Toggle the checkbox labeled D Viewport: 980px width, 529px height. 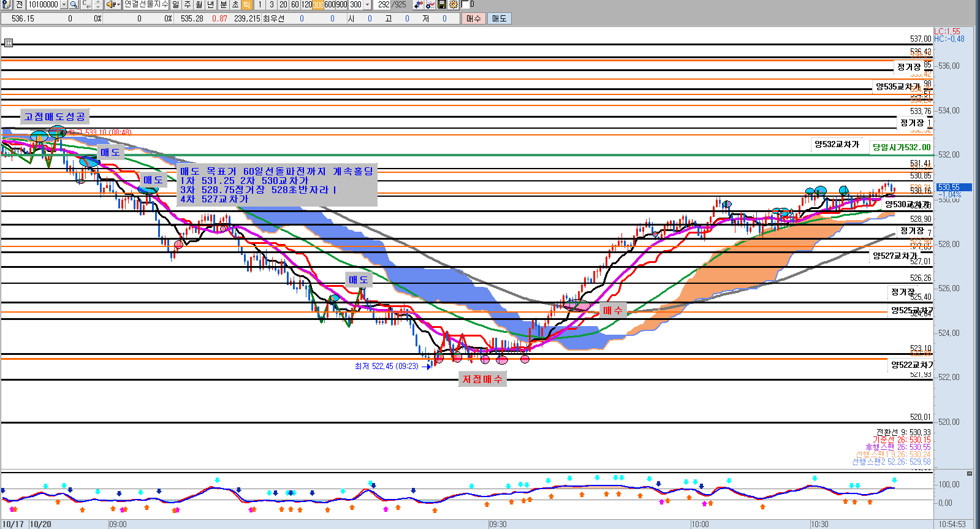tap(465, 4)
